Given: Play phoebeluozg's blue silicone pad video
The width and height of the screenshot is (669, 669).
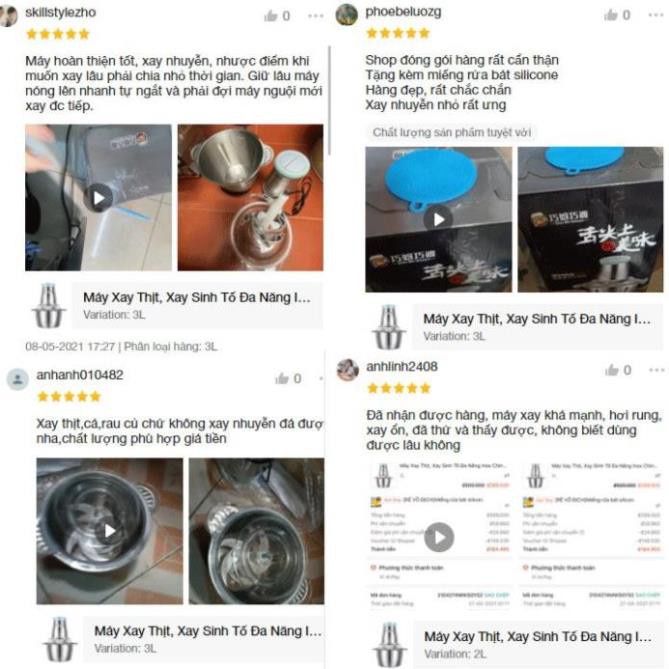Looking at the screenshot, I should coord(438,219).
